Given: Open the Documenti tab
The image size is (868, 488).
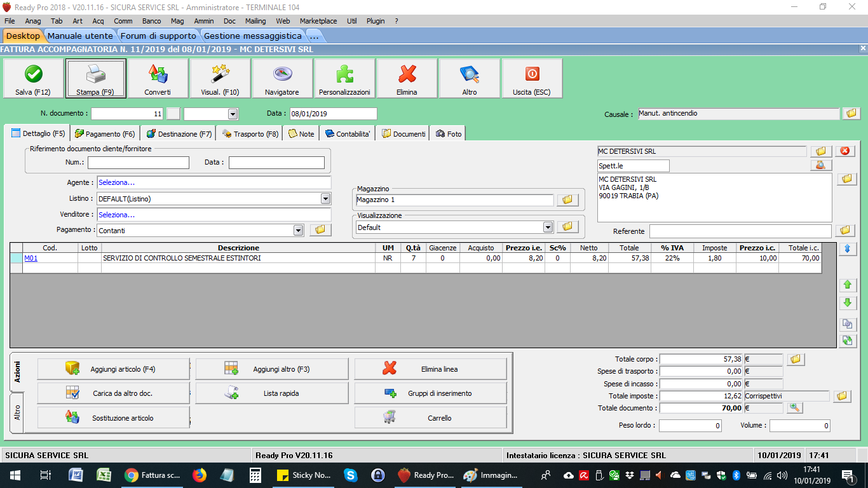Looking at the screenshot, I should click(x=403, y=133).
